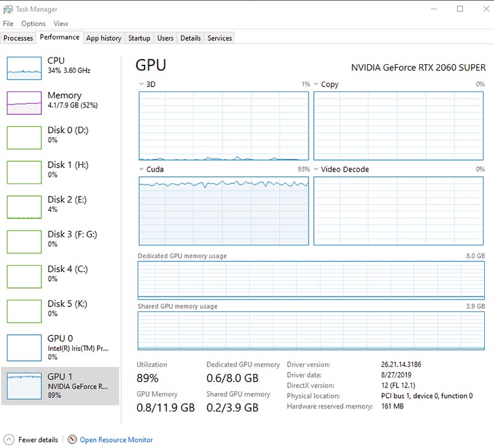Open the Options menu
Image resolution: width=494 pixels, height=448 pixels.
coord(33,23)
